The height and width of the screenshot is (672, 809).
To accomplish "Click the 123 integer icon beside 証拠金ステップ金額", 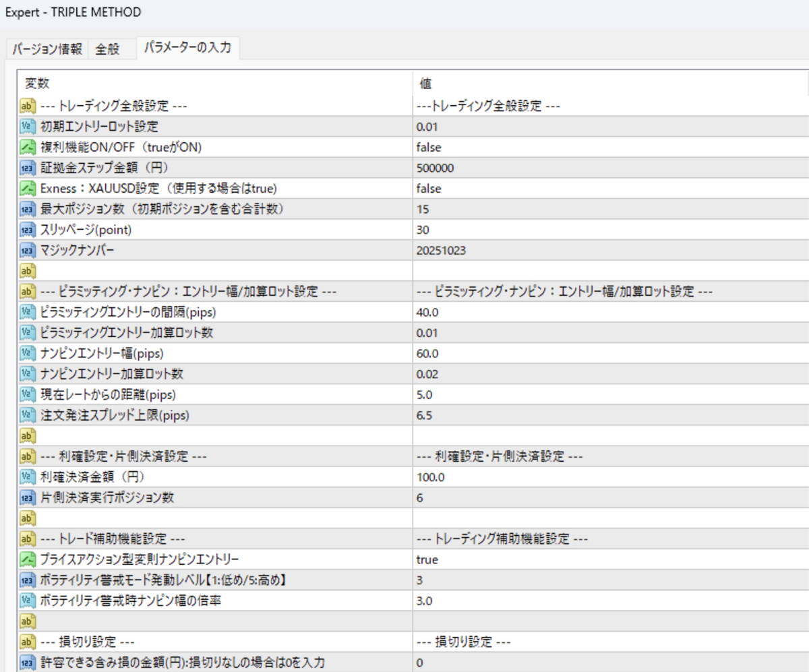I will [x=27, y=168].
